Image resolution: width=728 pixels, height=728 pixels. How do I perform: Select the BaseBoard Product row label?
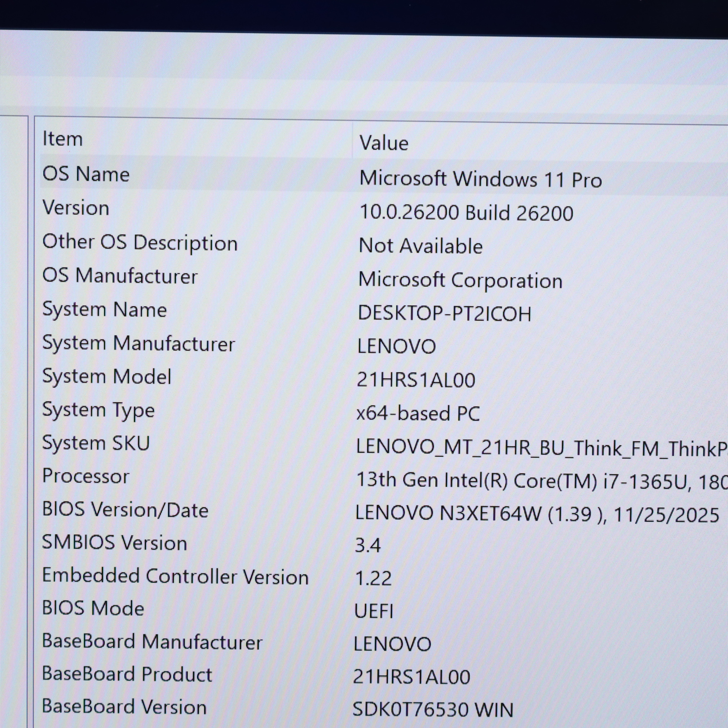tap(127, 674)
